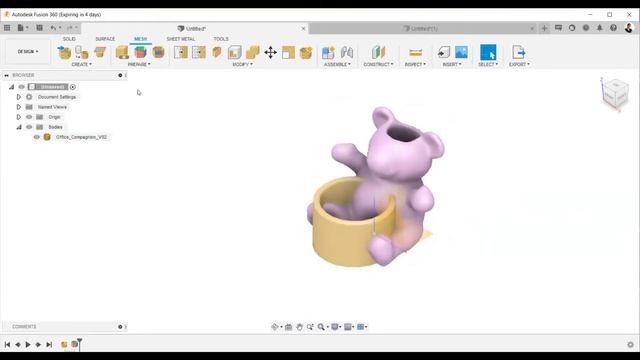Expand the Origin node
The width and height of the screenshot is (640, 360).
point(18,117)
